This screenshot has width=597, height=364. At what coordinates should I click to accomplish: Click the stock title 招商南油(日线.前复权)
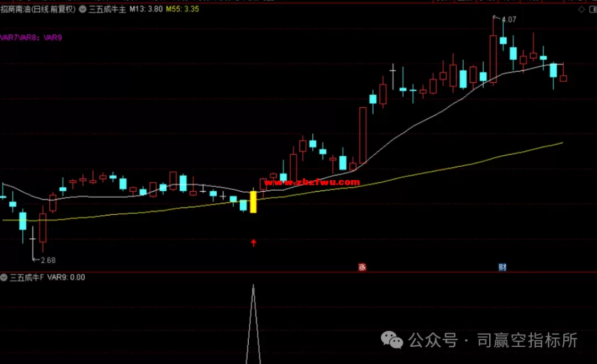[38, 9]
